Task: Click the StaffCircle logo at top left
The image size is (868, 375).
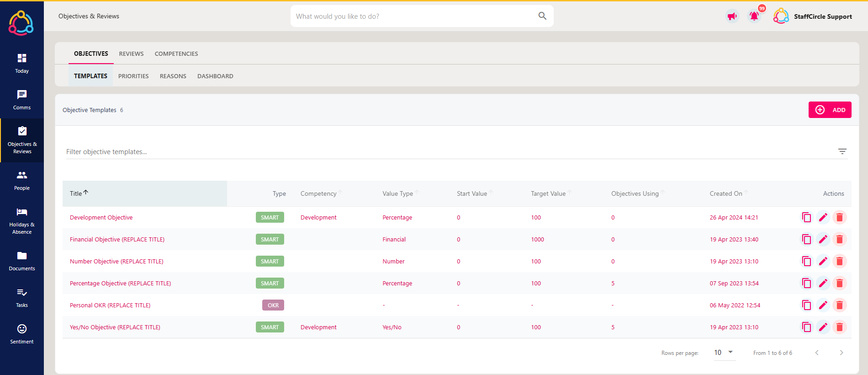Action: (21, 23)
